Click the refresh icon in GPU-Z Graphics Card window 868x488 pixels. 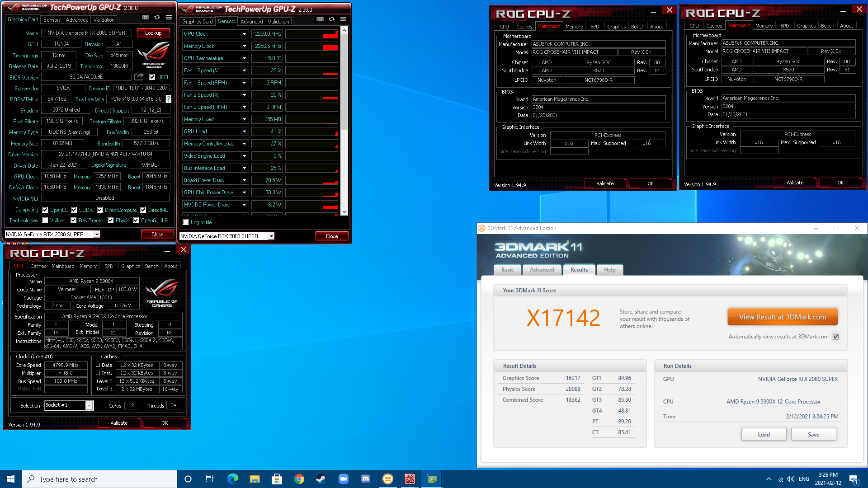click(x=157, y=18)
